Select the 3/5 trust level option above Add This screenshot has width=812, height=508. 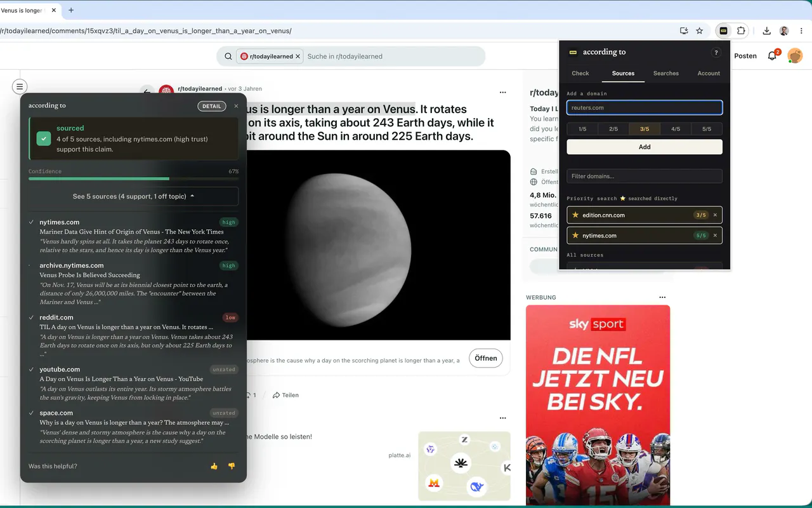pos(645,129)
